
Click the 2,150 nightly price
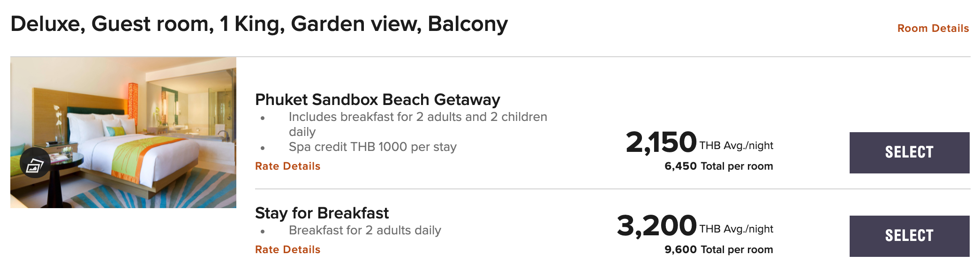click(661, 142)
